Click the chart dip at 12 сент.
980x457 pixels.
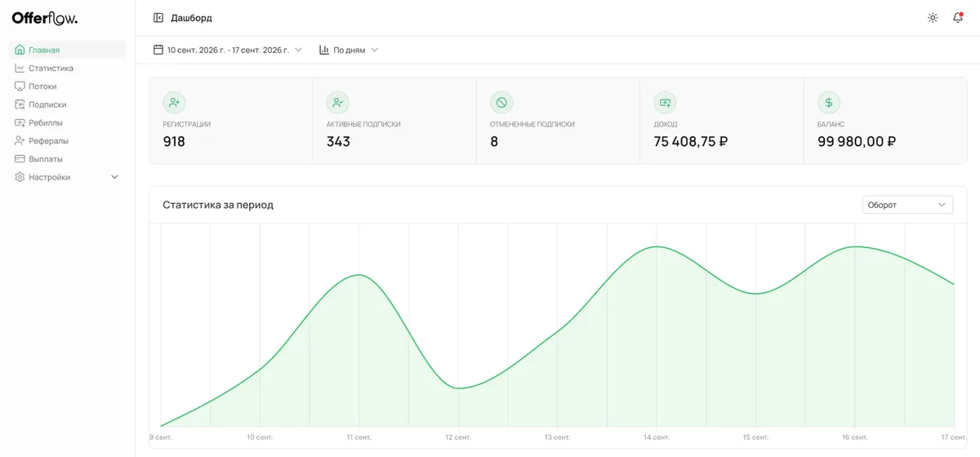tap(459, 388)
